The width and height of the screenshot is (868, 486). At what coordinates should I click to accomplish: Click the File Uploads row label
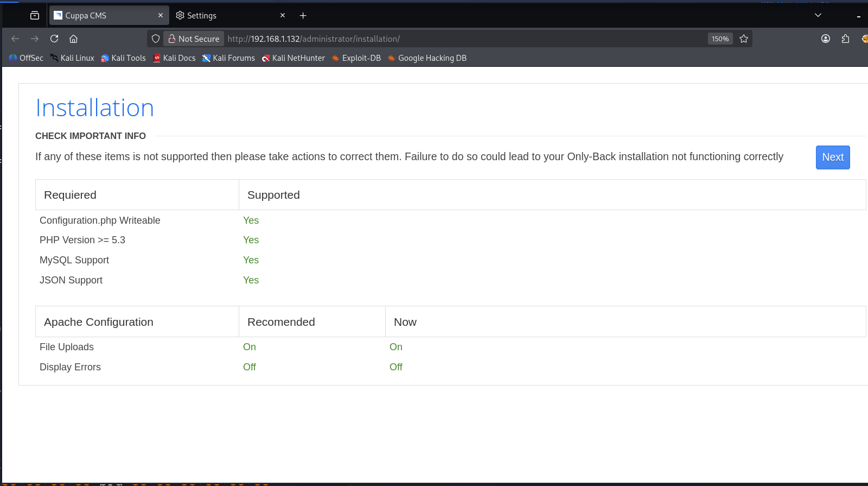tap(67, 347)
